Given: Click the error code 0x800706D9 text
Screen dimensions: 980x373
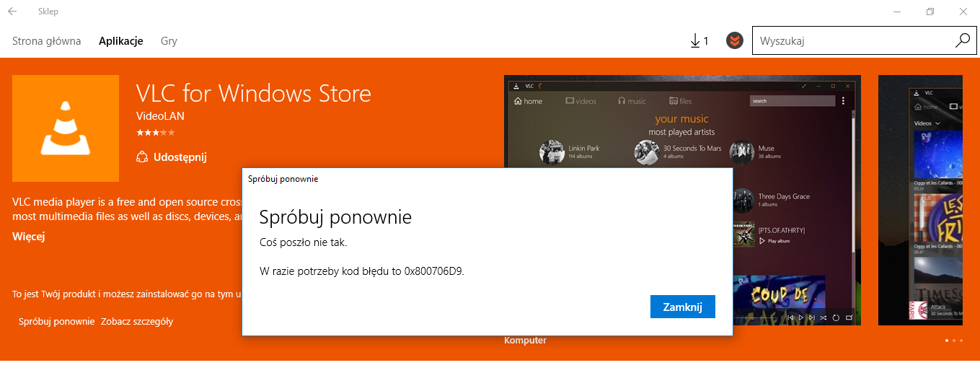Looking at the screenshot, I should coord(434,271).
